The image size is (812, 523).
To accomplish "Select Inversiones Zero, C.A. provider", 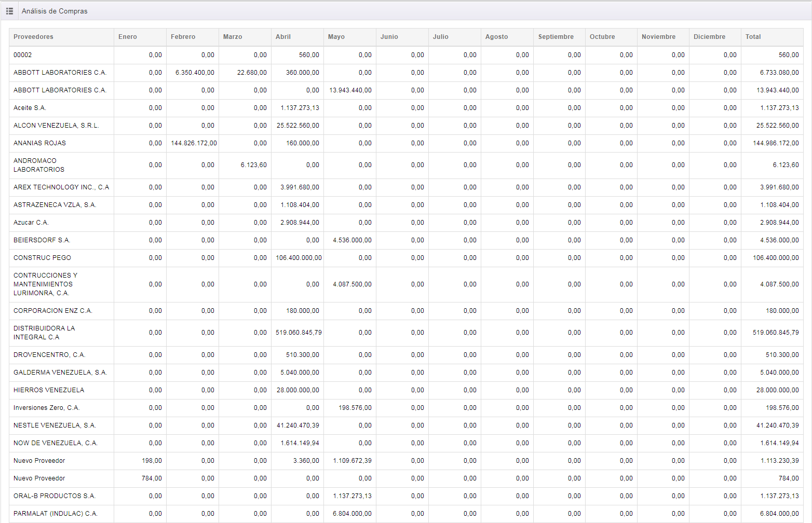I will 47,408.
